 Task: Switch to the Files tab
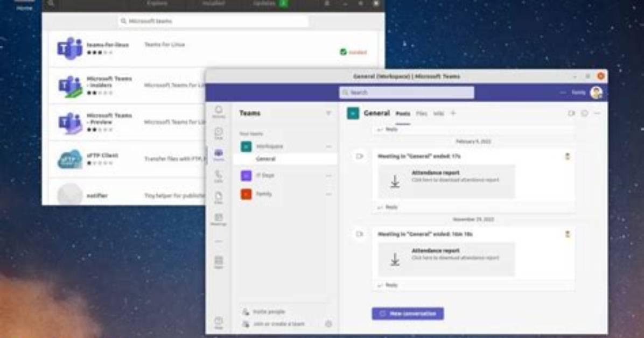(x=422, y=114)
